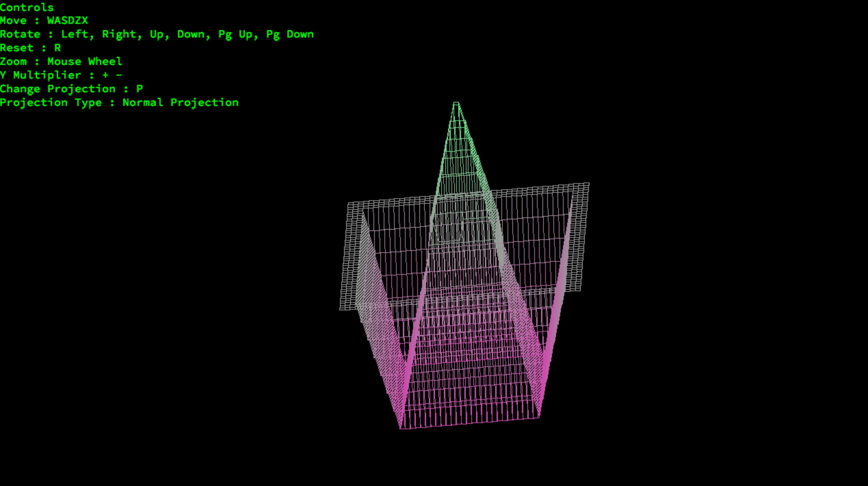Click the bottom-left pink corner of the mesh
The width and height of the screenshot is (868, 486).
pyautogui.click(x=400, y=428)
